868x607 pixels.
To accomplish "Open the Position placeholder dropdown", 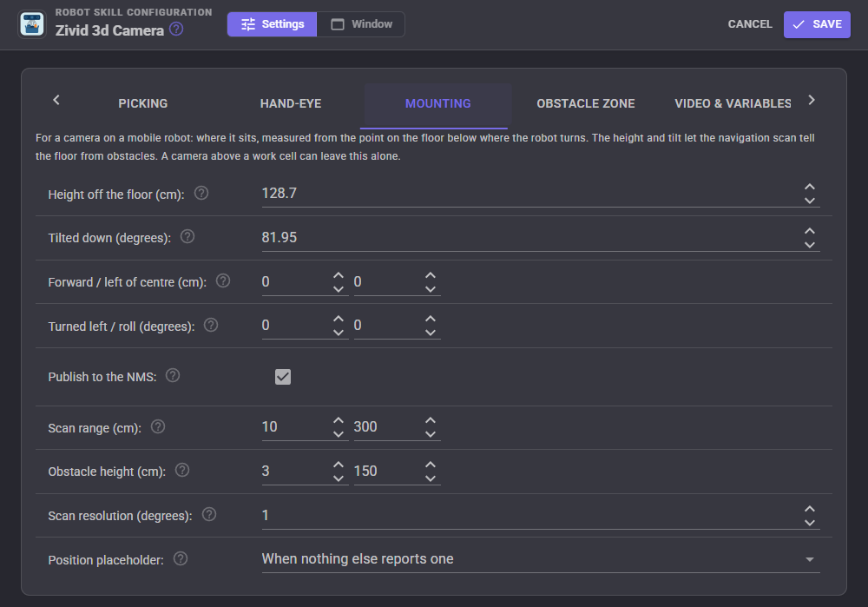I will pyautogui.click(x=541, y=559).
